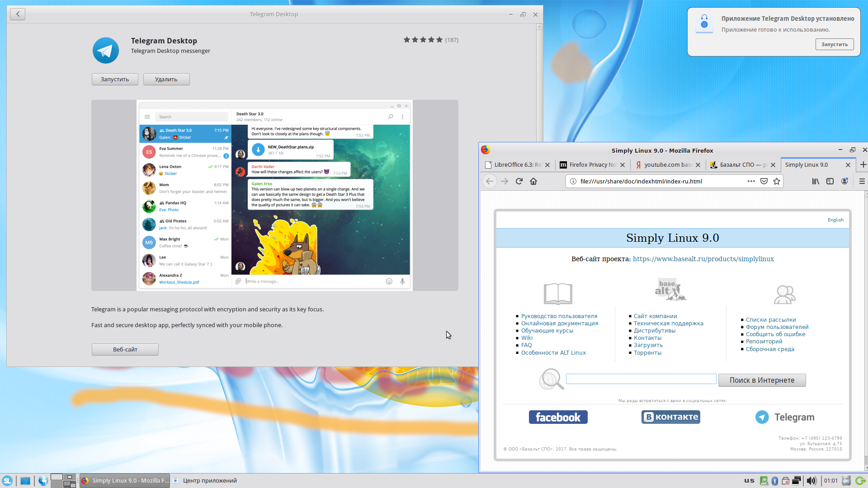868x488 pixels.
Task: Click the Firefox reload page icon
Action: pos(519,181)
